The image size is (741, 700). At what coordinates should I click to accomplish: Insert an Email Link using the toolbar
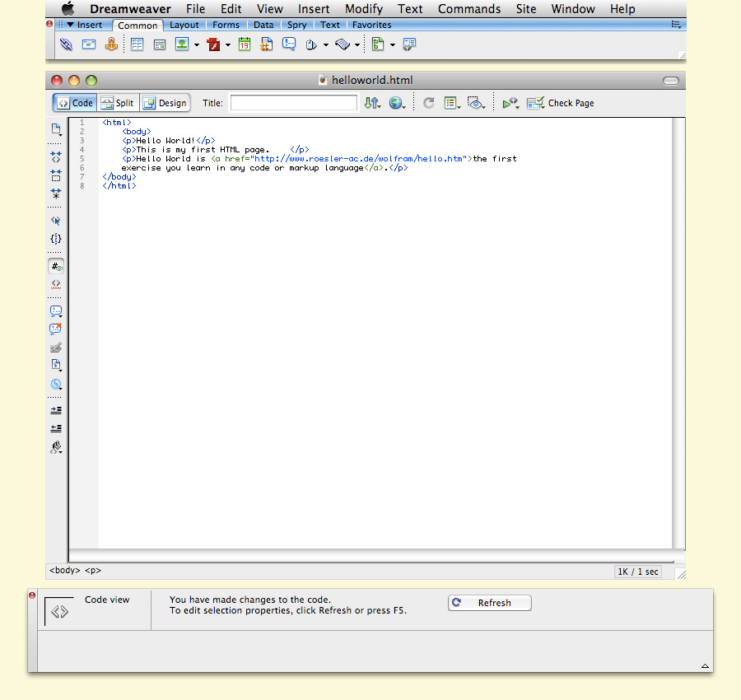(89, 44)
